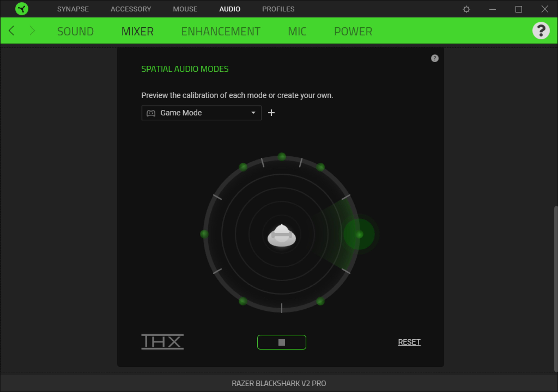
Task: Select the top center speaker dot
Action: pos(281,157)
